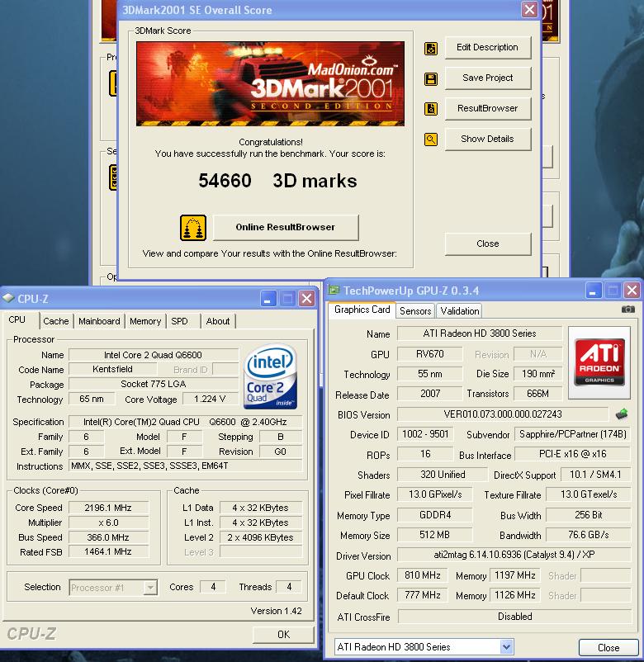Open the Online ResultBrowser

(286, 227)
